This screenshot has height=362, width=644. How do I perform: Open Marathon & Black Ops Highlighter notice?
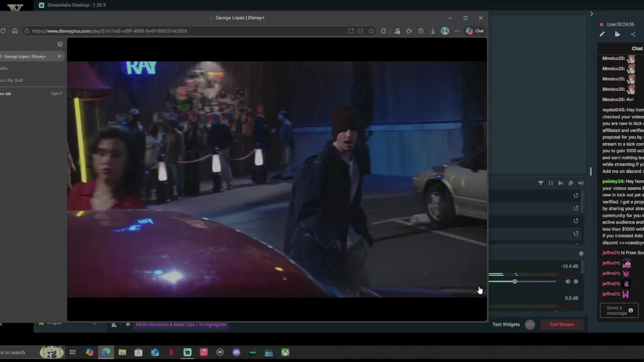click(x=181, y=325)
